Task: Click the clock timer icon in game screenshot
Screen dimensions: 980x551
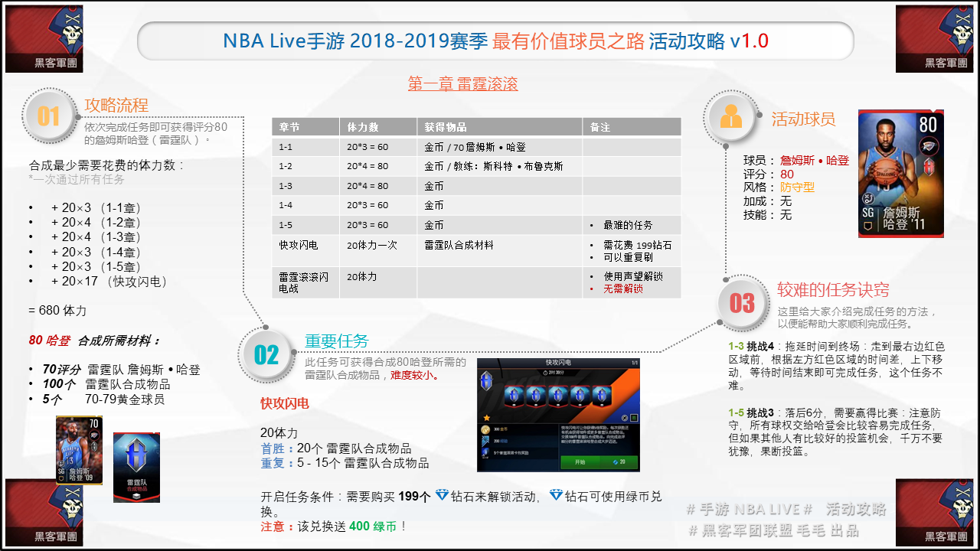Action: [x=545, y=373]
